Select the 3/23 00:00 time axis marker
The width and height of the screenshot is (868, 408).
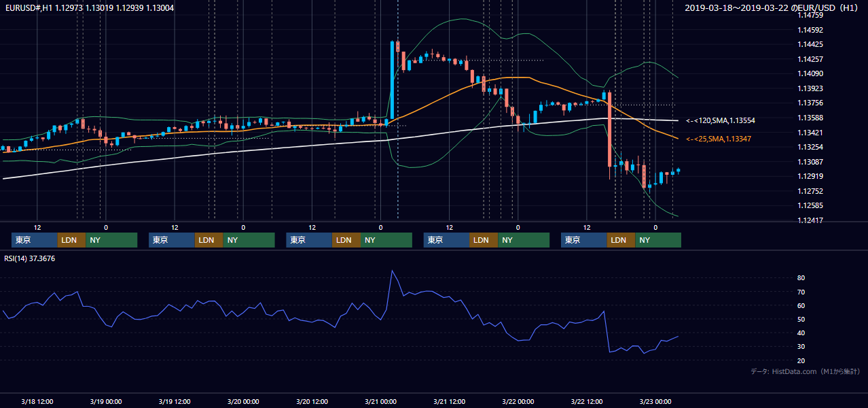655,401
